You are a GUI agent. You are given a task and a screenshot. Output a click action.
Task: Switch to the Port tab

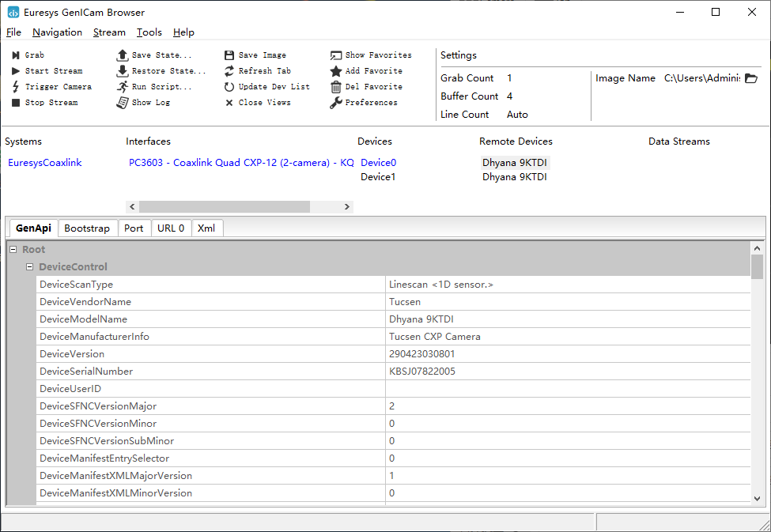(134, 228)
